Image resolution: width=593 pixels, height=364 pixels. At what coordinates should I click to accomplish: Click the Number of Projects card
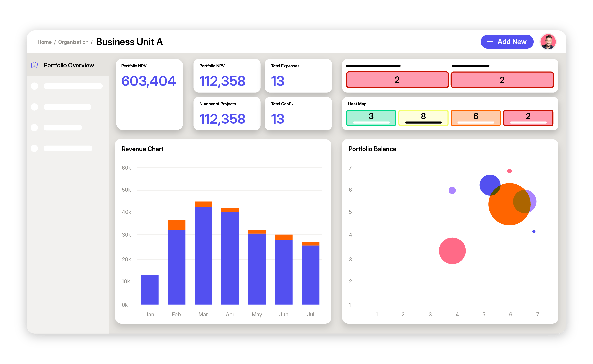click(x=227, y=114)
